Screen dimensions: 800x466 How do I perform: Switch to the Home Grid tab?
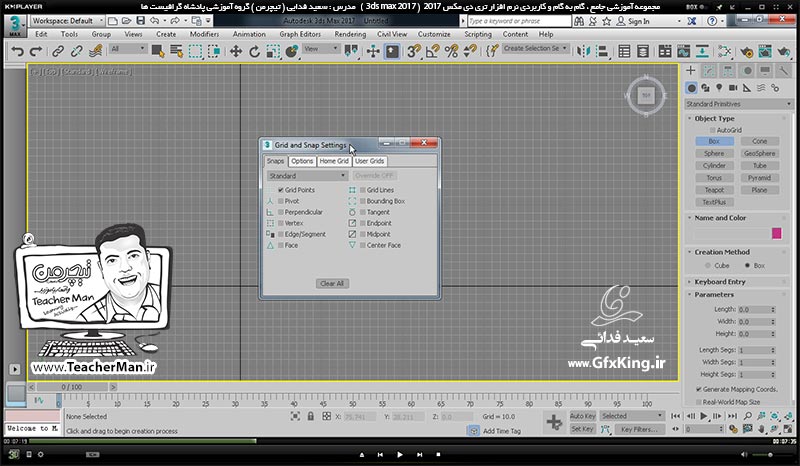(334, 161)
